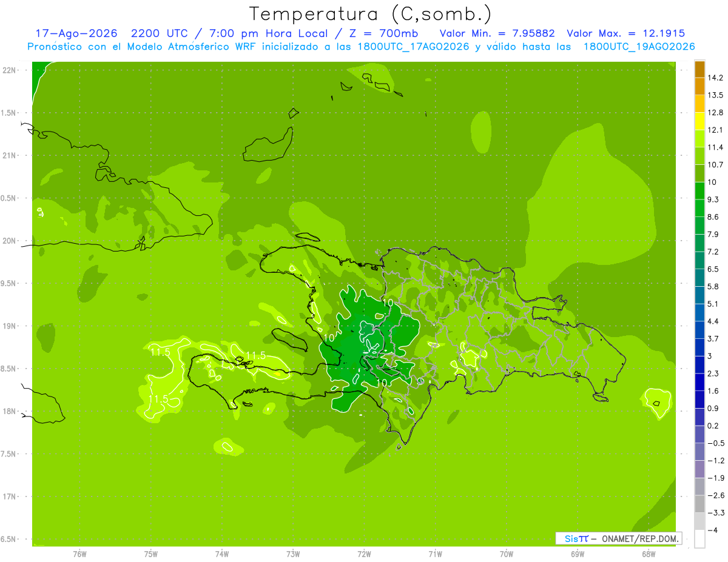Click the '75W' longitude label

[151, 554]
